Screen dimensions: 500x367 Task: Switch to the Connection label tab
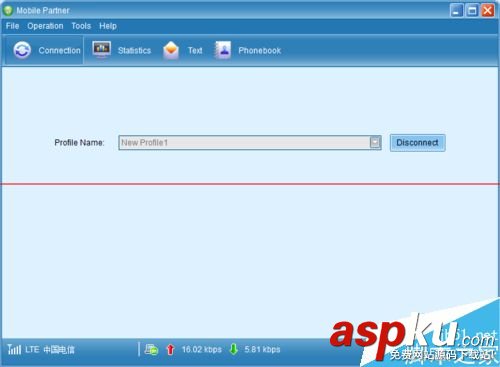(x=59, y=50)
